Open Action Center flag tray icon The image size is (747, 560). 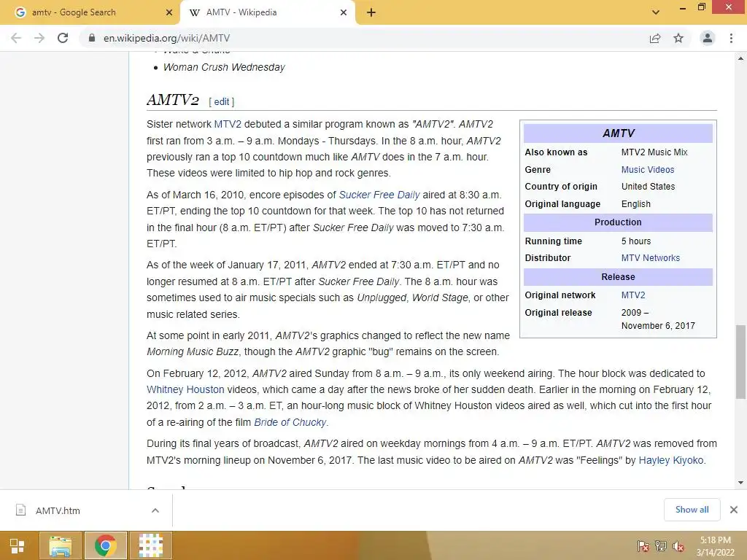click(643, 545)
